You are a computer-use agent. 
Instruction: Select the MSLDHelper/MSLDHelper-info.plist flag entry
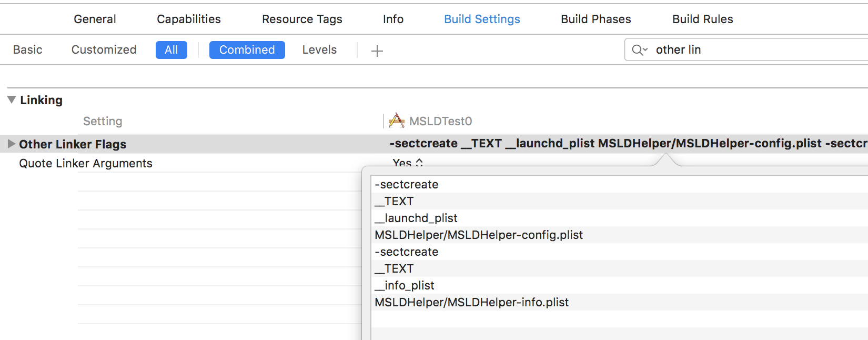tap(471, 302)
